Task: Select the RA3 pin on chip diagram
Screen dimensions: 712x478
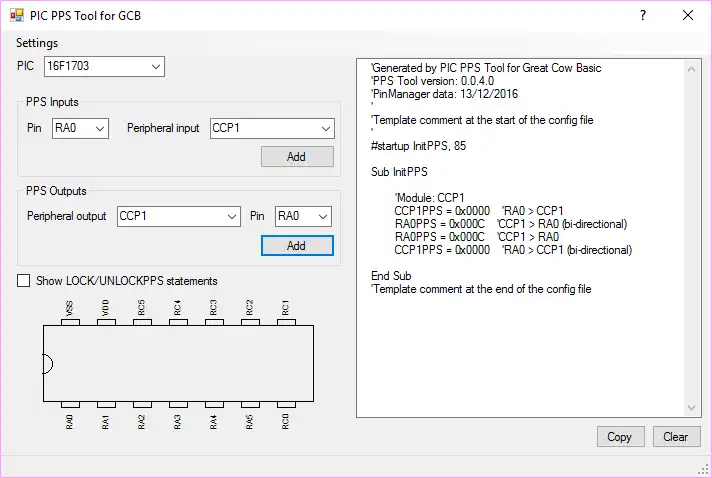Action: pyautogui.click(x=178, y=404)
